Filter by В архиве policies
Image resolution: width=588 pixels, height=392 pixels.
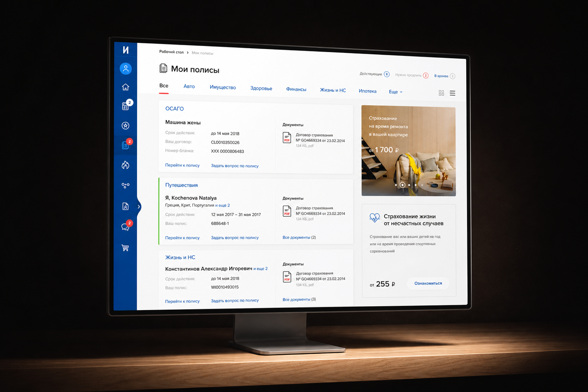click(x=444, y=76)
